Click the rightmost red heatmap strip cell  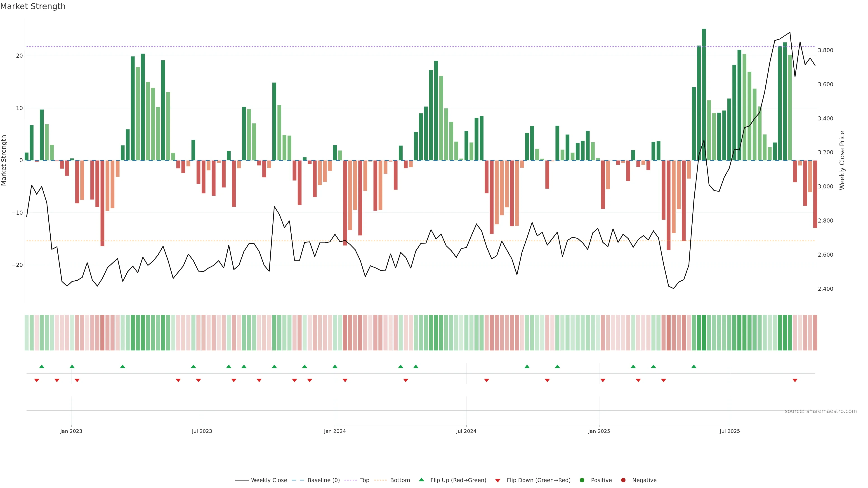click(815, 332)
